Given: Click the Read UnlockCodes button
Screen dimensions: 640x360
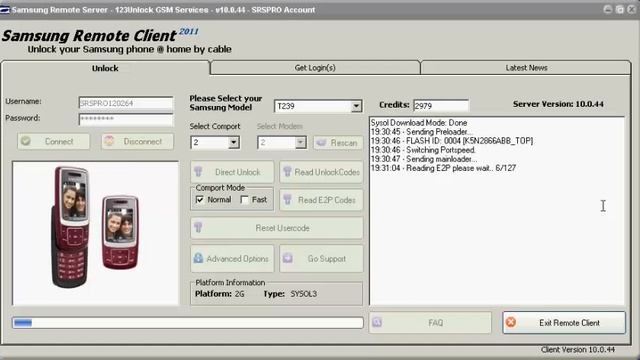Looking at the screenshot, I should (x=321, y=172).
